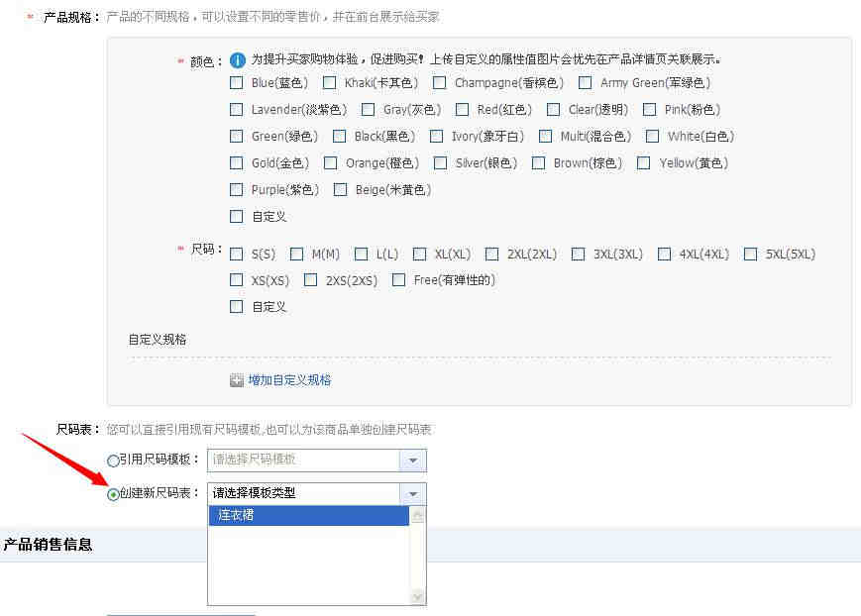Viewport: 861px width, 616px height.
Task: Tick the Gray(灰色) checkbox
Action: pyautogui.click(x=368, y=110)
